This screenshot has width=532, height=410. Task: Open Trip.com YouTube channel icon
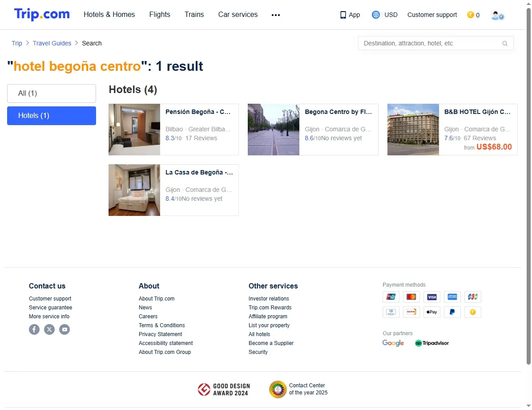[64, 329]
